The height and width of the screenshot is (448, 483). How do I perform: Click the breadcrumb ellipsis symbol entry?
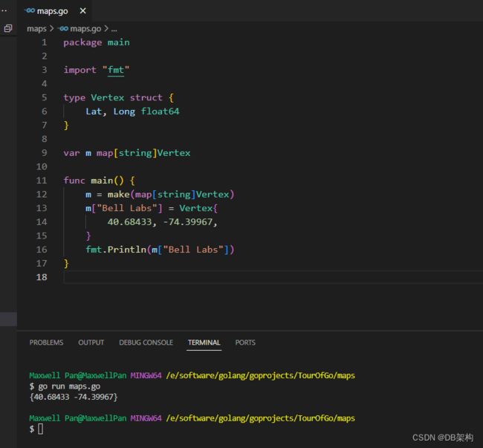[114, 29]
